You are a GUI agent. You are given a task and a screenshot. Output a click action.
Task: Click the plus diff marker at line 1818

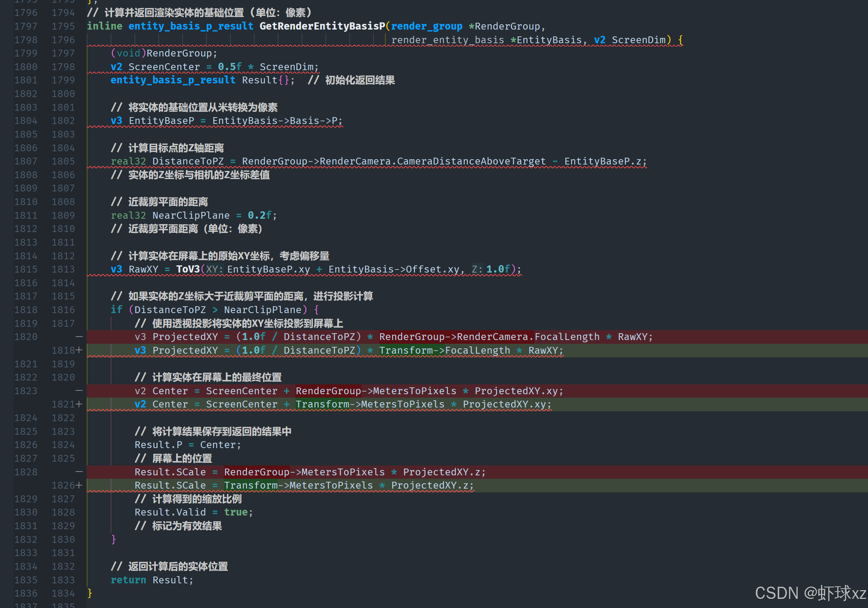(x=79, y=350)
